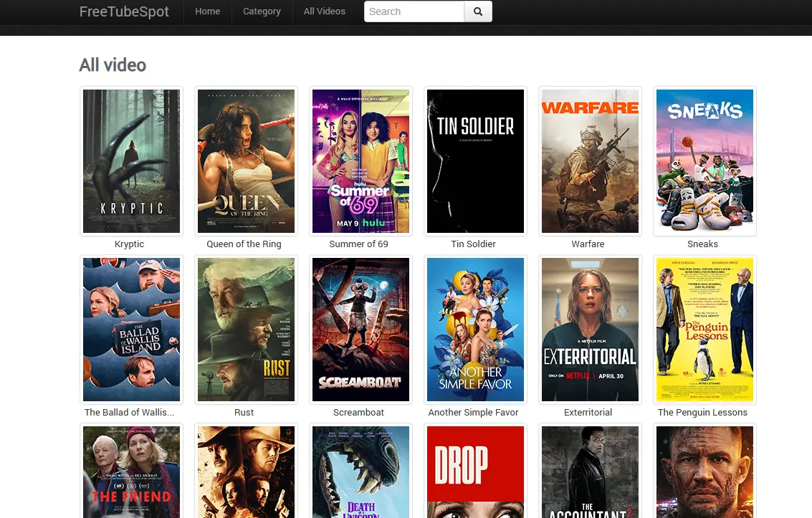Image resolution: width=812 pixels, height=518 pixels.
Task: Click the Exterritorial title link
Action: point(588,413)
